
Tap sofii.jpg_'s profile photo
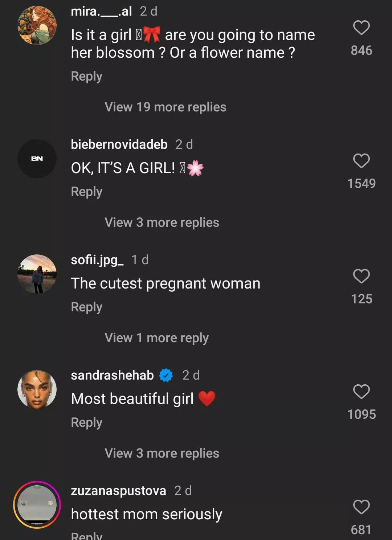[37, 274]
